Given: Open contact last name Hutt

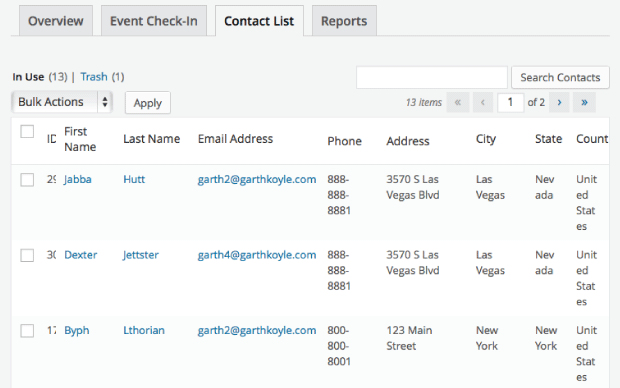Looking at the screenshot, I should pyautogui.click(x=134, y=180).
